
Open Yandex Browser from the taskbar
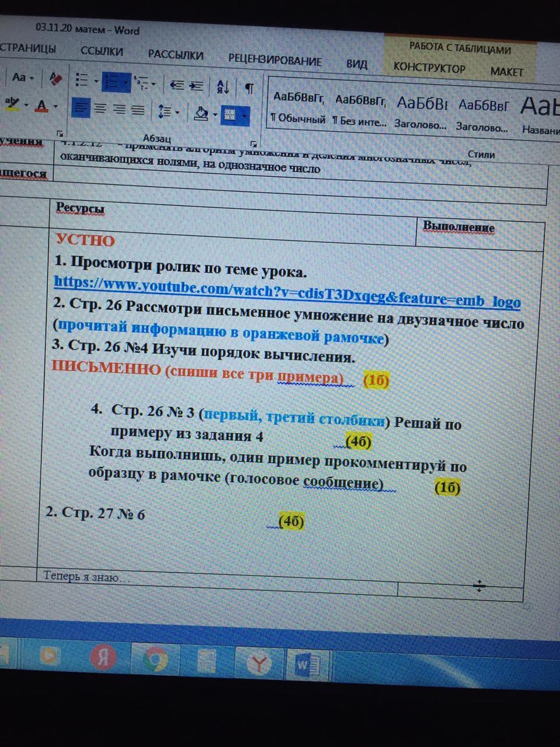[259, 663]
